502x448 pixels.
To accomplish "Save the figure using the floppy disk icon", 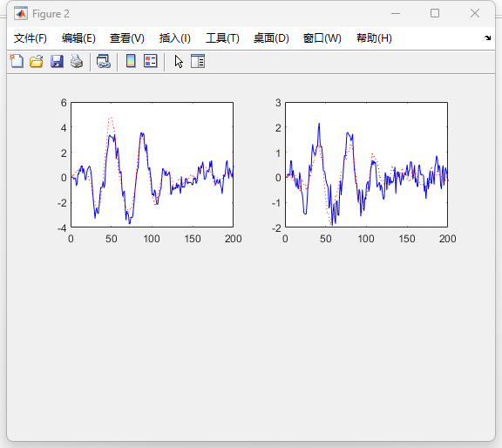I will click(57, 61).
